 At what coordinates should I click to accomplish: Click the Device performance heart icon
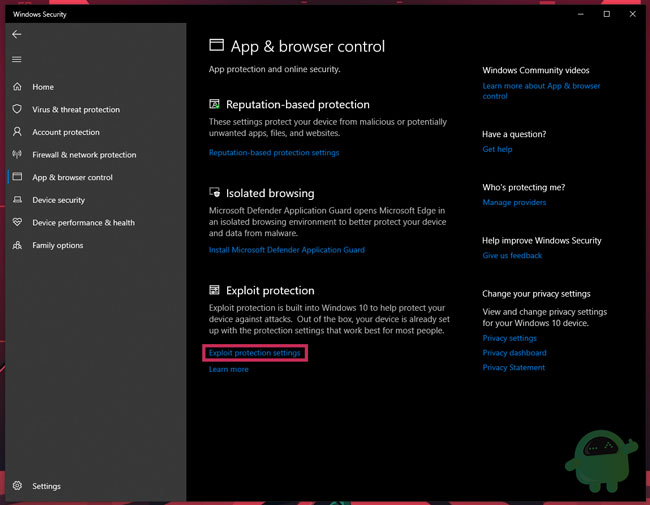17,222
